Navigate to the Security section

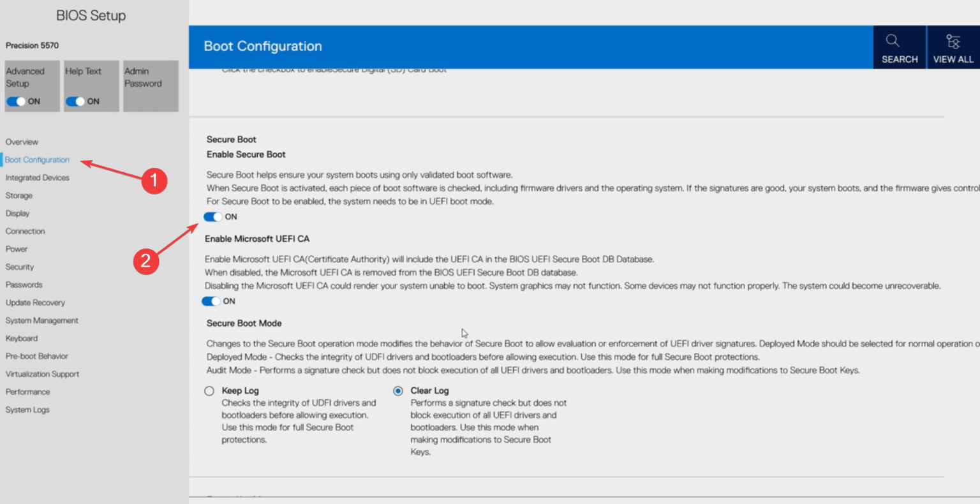click(19, 267)
